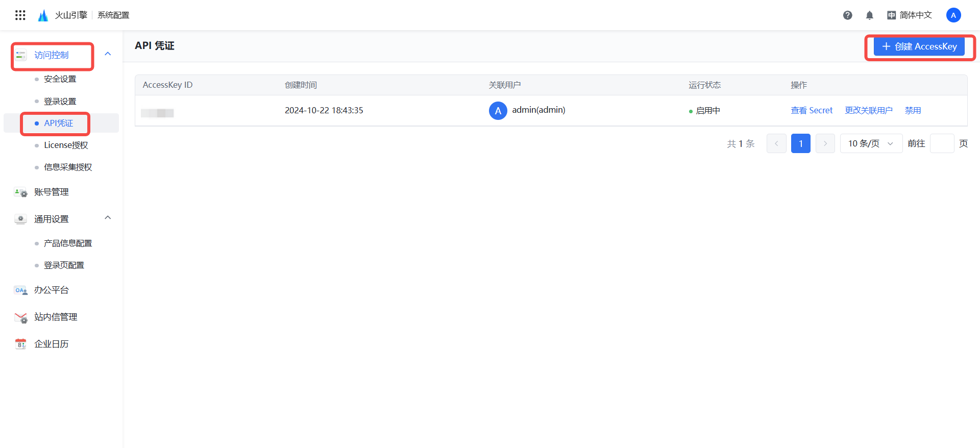Open 登录设置 in sidebar
This screenshot has height=448, width=980.
coord(60,102)
